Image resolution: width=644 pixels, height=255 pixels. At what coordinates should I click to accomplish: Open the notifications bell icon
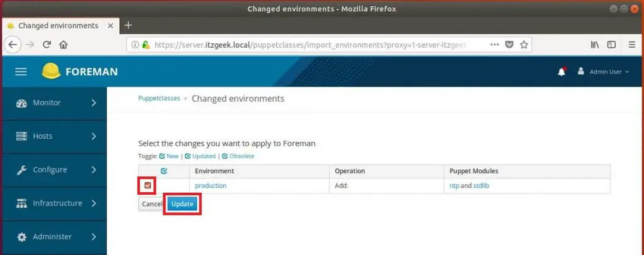click(x=562, y=72)
